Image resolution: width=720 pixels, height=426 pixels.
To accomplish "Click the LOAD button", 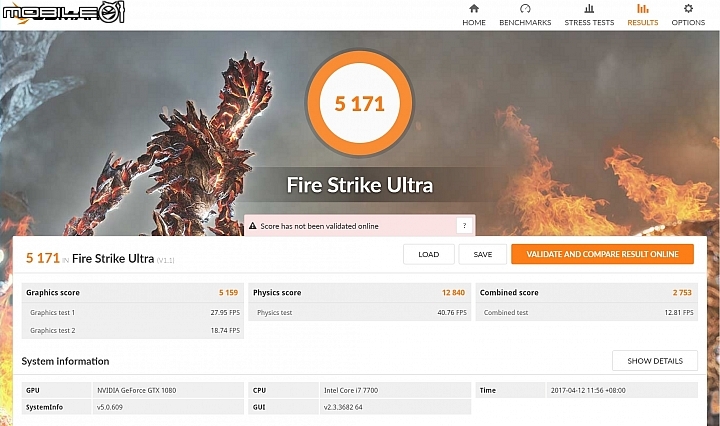I will (428, 254).
